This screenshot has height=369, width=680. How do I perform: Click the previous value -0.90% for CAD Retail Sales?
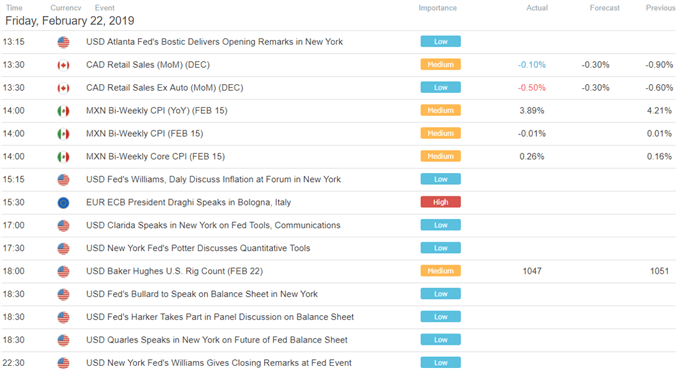659,65
